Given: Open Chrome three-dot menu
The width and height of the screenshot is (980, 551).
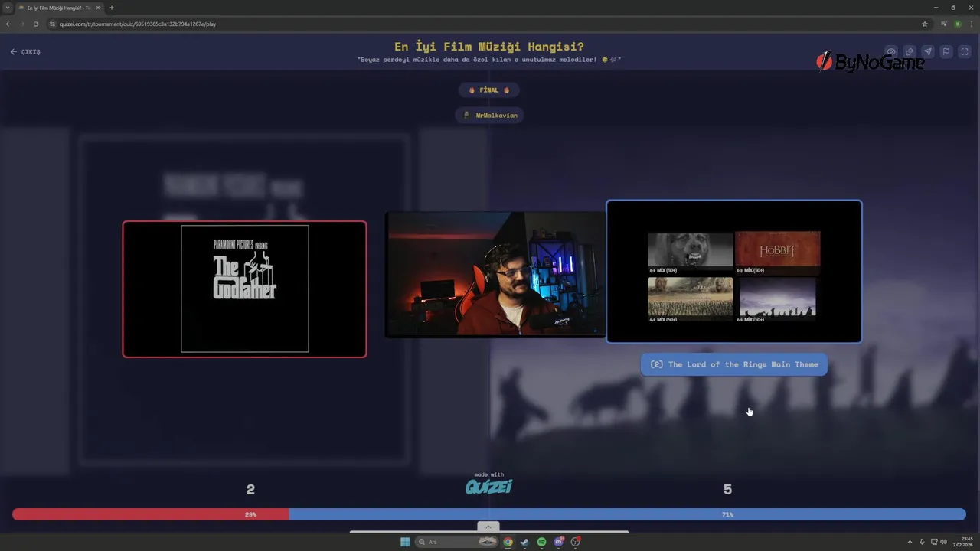Looking at the screenshot, I should [x=971, y=24].
